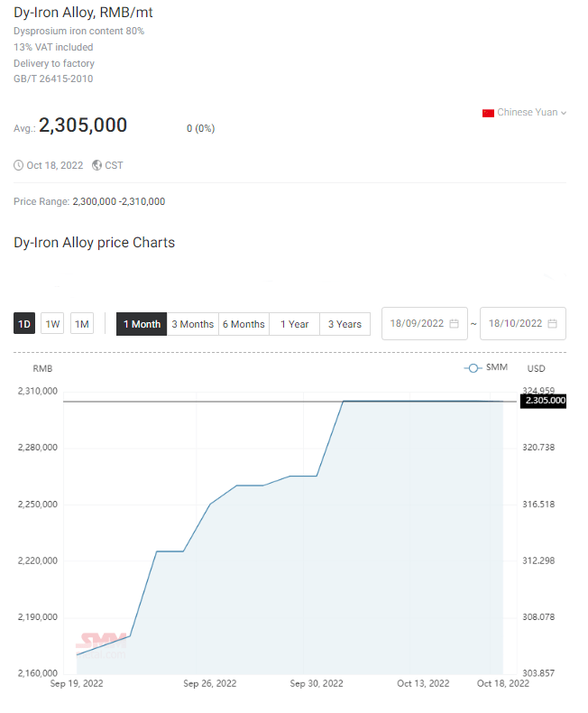Screen dimensions: 588x713
Task: Open the start date field 18/09/2022
Action: (425, 323)
